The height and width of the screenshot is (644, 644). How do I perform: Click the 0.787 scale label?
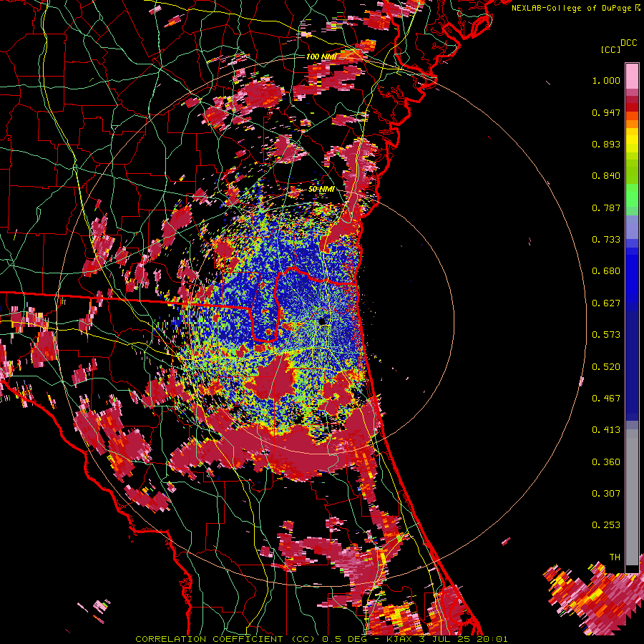pyautogui.click(x=606, y=208)
